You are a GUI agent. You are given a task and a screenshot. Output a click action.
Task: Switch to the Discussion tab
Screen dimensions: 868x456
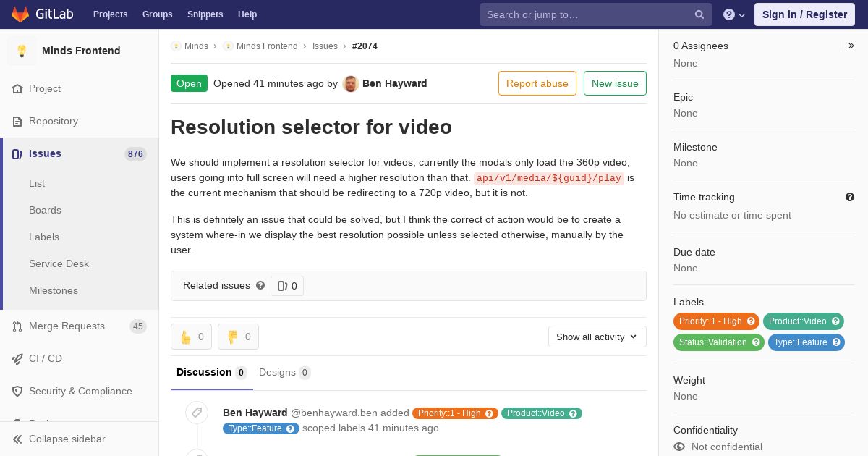(x=212, y=373)
